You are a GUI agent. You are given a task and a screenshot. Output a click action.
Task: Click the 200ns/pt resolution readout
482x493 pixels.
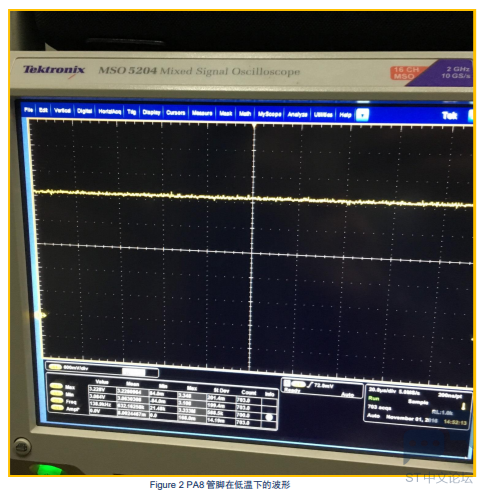click(450, 395)
